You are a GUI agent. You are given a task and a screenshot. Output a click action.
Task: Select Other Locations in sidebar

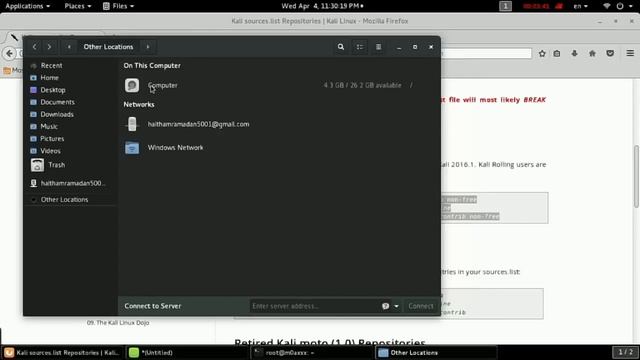[x=64, y=200]
